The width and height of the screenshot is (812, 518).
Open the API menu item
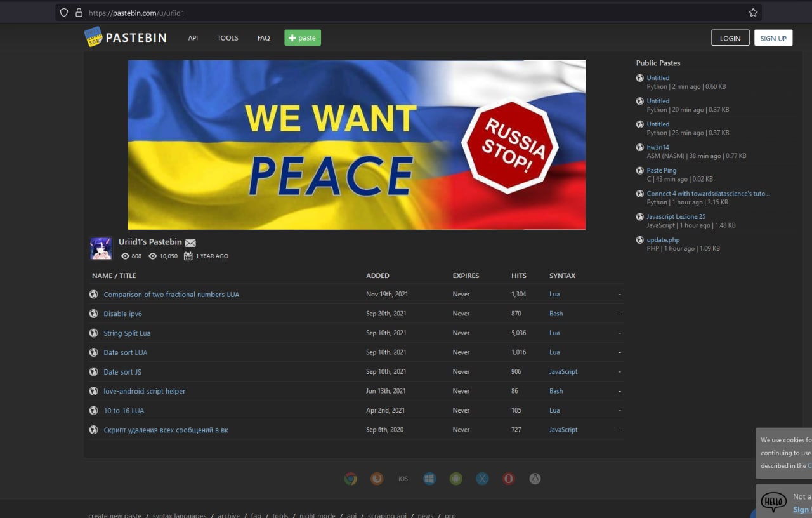coord(193,38)
